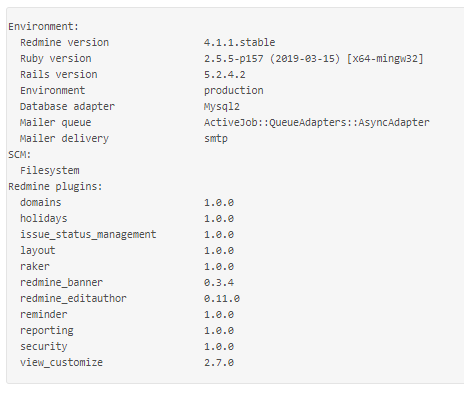464x393 pixels.
Task: Click the reporting plugin name
Action: pos(47,330)
